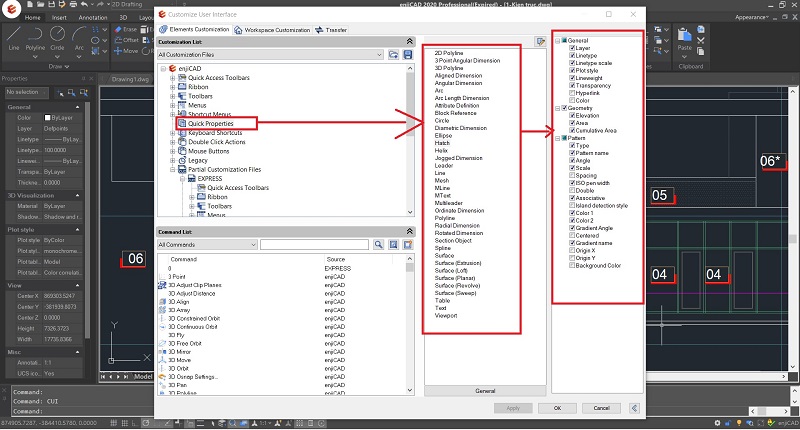Open the Drawing1.dwg document tab
800x430 pixels.
(130, 79)
